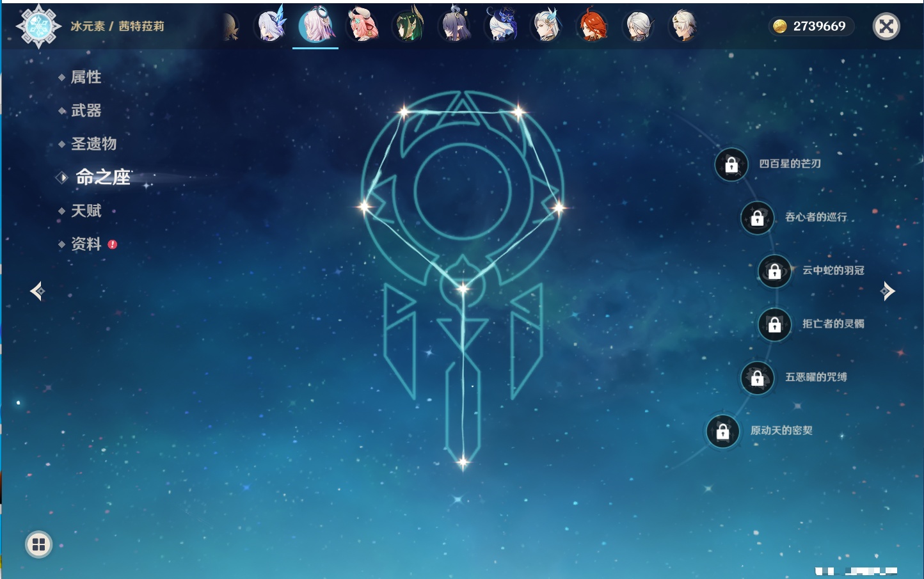924x579 pixels.
Task: Go to the next character with right arrow
Action: click(888, 291)
